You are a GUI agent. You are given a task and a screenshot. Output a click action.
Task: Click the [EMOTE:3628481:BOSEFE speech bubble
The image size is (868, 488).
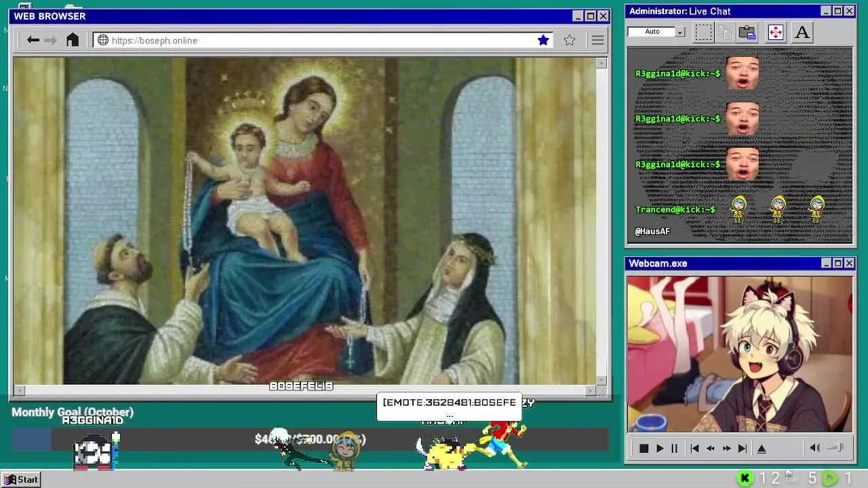[x=449, y=407]
